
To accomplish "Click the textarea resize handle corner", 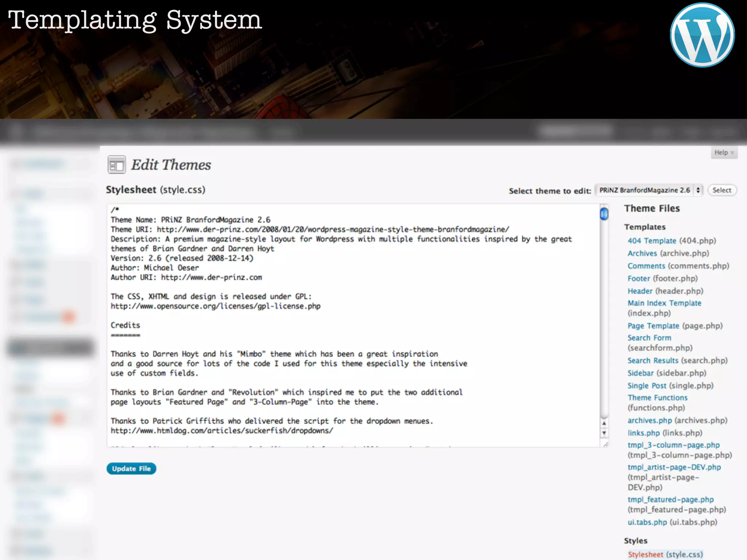I will (605, 444).
